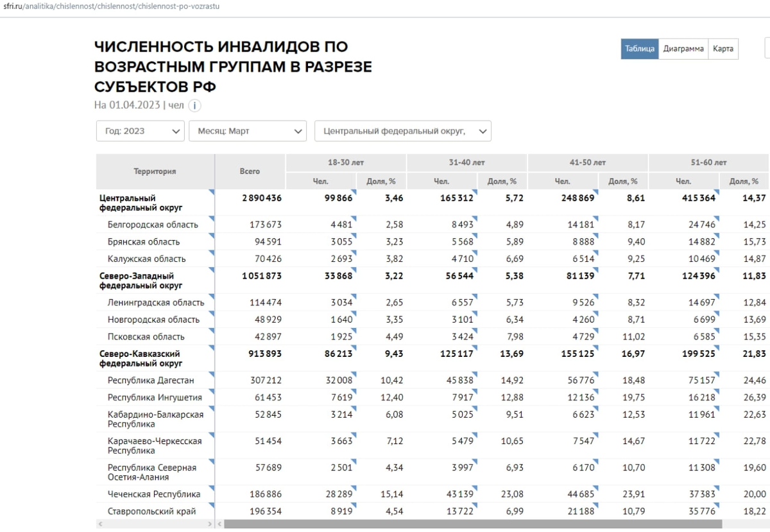This screenshot has height=532, width=770.
Task: Select the Республика Северная Осетия-Алания row
Action: coord(433,472)
